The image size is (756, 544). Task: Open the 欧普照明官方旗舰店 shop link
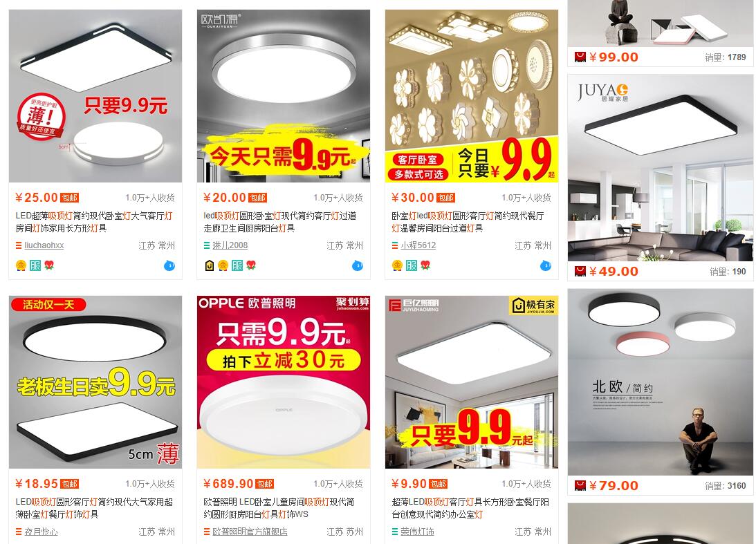pos(250,532)
